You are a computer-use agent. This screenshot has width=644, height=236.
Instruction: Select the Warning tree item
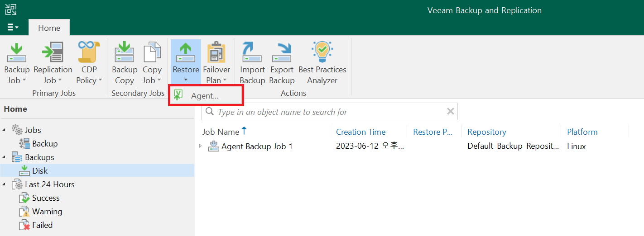[x=47, y=212]
